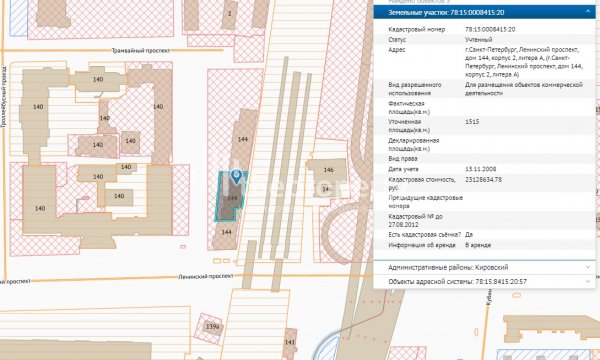Click the Кадастровая стоимость value 23128634.78
This screenshot has height=360, width=600.
click(x=483, y=179)
